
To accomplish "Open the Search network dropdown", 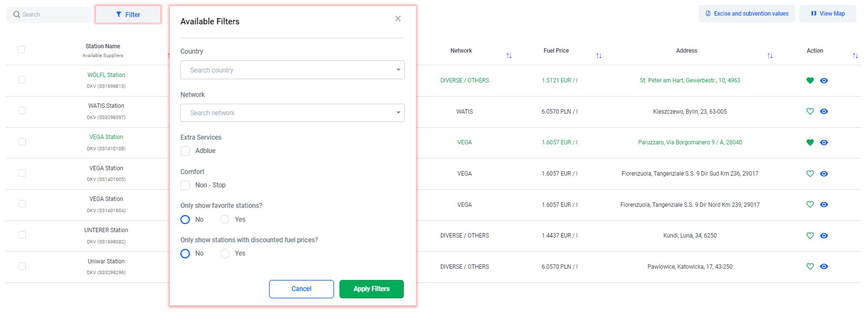I will (x=292, y=113).
